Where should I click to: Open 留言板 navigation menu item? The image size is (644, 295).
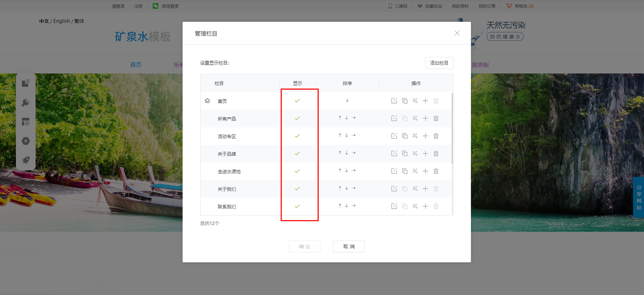tap(480, 65)
